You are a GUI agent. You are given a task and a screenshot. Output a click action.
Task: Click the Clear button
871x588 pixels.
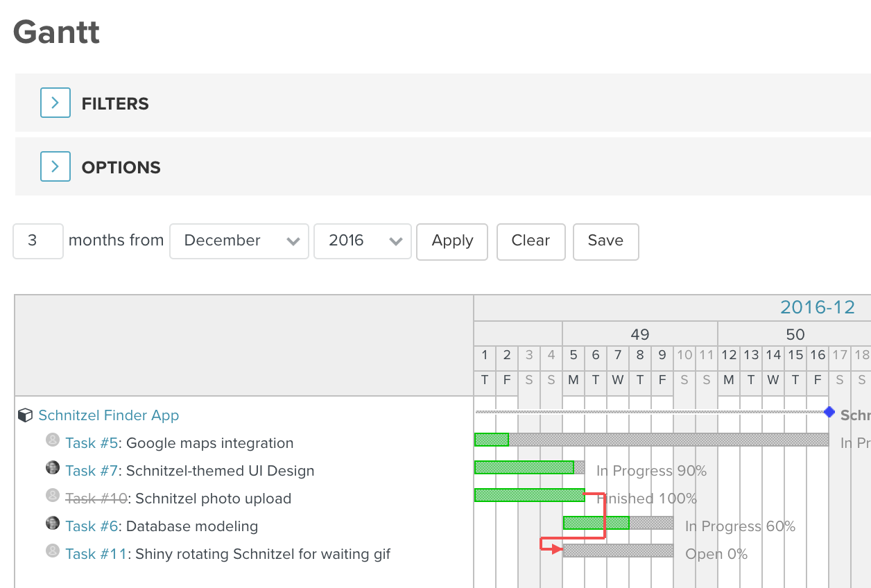point(531,241)
